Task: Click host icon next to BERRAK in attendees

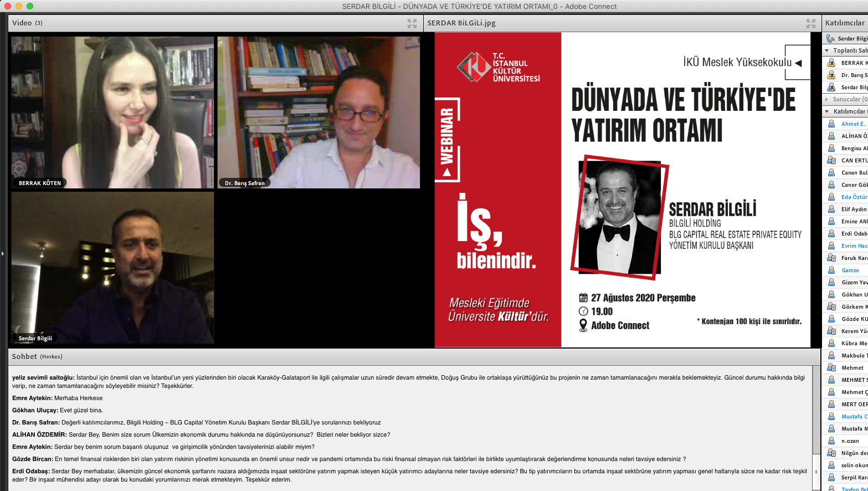Action: (831, 63)
